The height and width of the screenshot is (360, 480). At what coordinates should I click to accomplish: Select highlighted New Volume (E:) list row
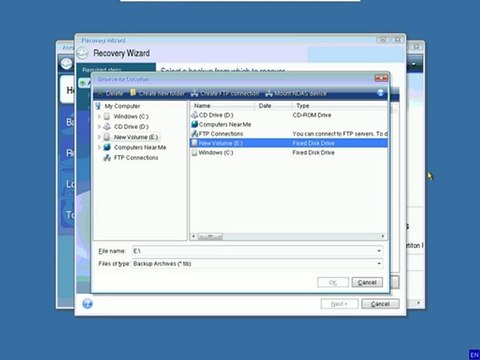tap(289, 143)
